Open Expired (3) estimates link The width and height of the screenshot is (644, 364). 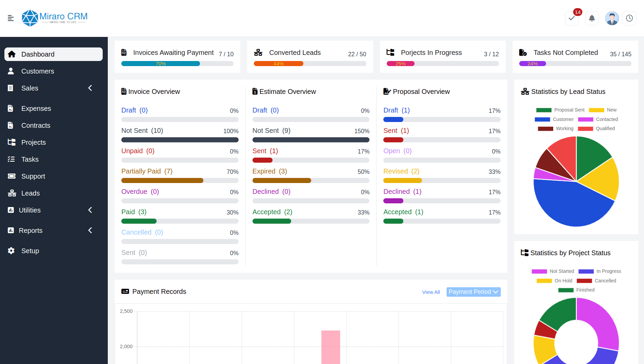pyautogui.click(x=270, y=171)
